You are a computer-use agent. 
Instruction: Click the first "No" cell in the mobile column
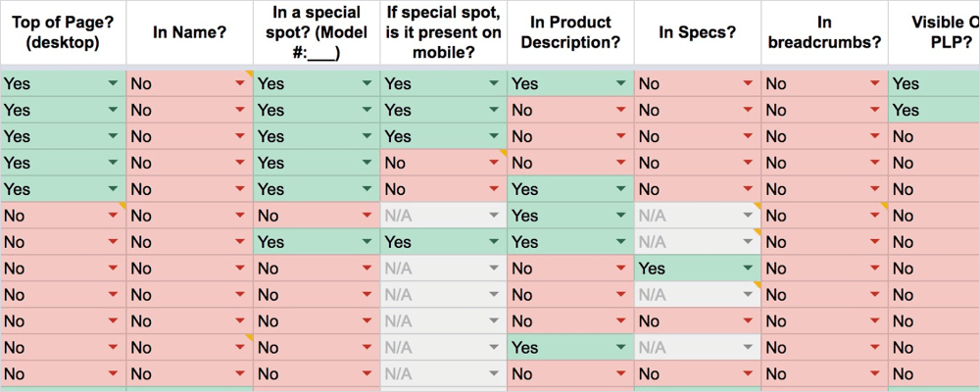(x=431, y=163)
